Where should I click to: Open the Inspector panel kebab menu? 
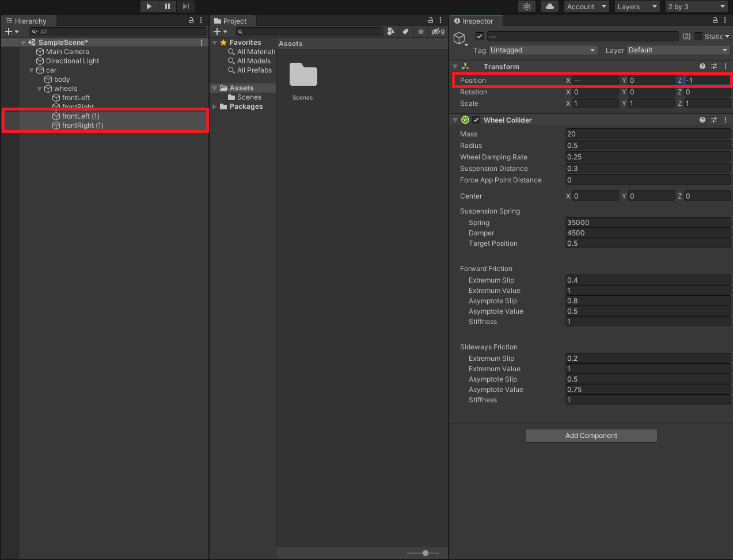pos(725,20)
